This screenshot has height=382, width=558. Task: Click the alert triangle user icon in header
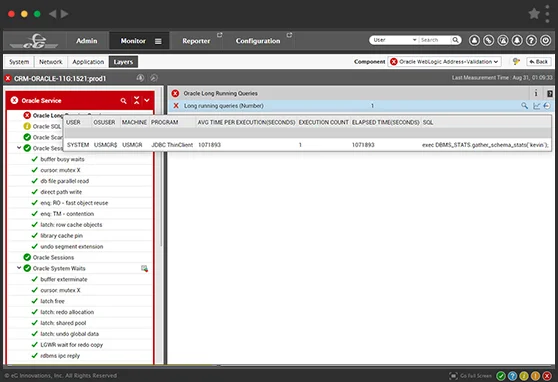[503, 40]
